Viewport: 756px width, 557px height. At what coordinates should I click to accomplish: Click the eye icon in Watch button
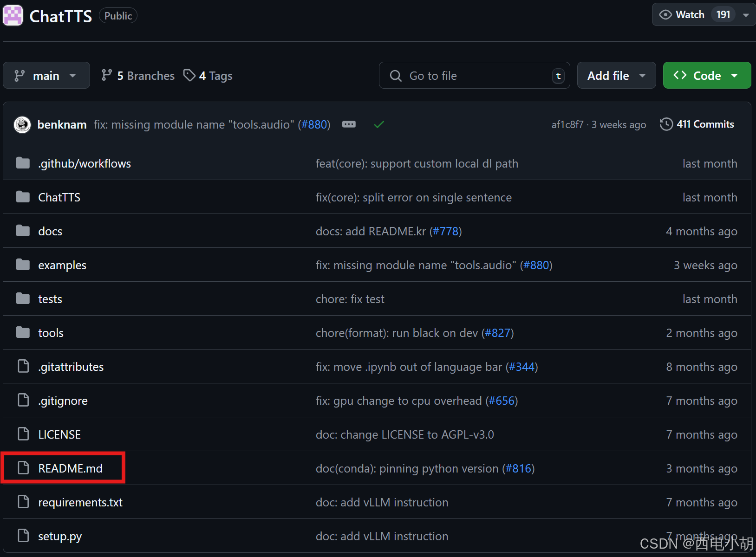(x=665, y=15)
